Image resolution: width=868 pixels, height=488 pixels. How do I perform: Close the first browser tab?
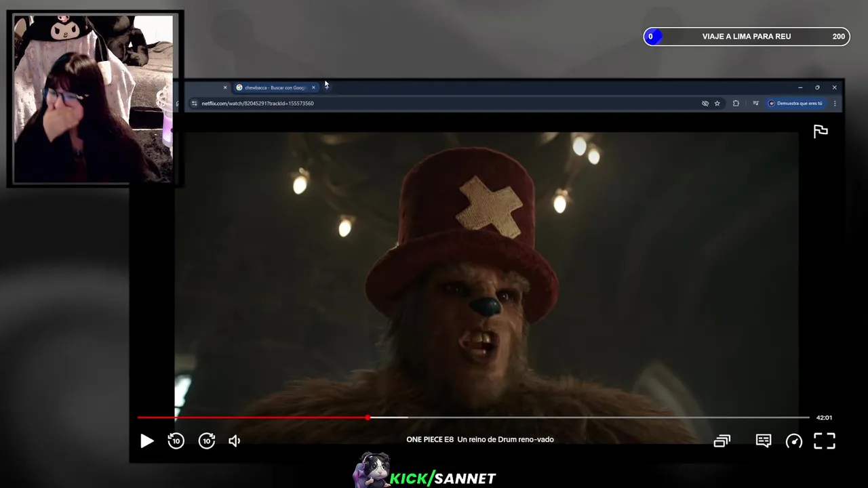point(225,87)
